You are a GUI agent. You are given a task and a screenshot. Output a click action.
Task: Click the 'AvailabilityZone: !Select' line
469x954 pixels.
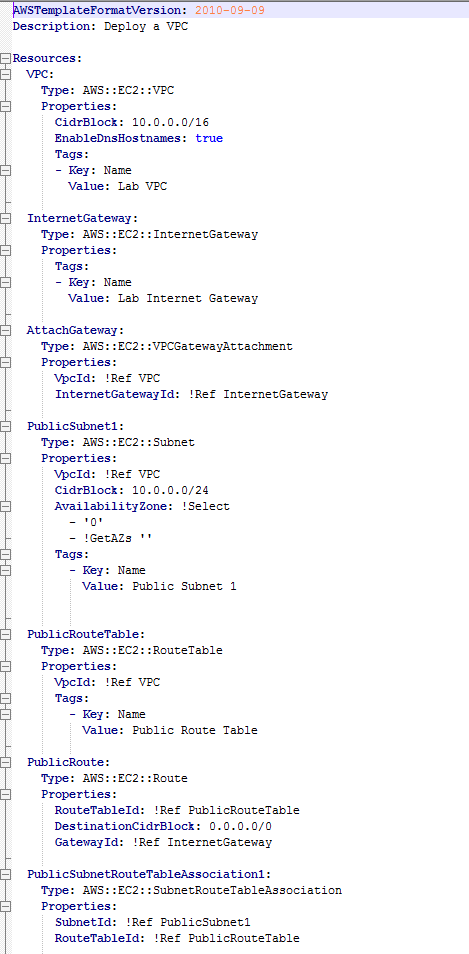pyautogui.click(x=142, y=506)
